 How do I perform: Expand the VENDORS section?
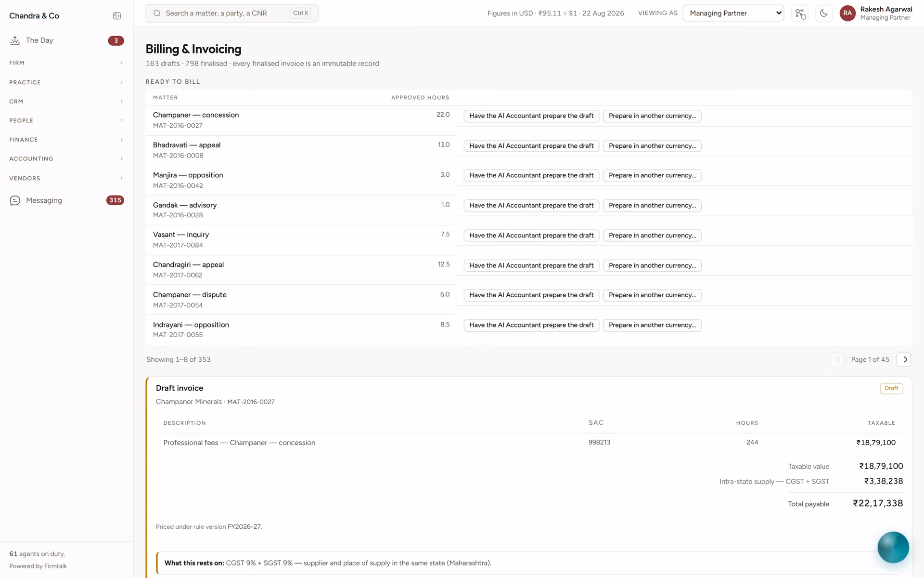[66, 178]
